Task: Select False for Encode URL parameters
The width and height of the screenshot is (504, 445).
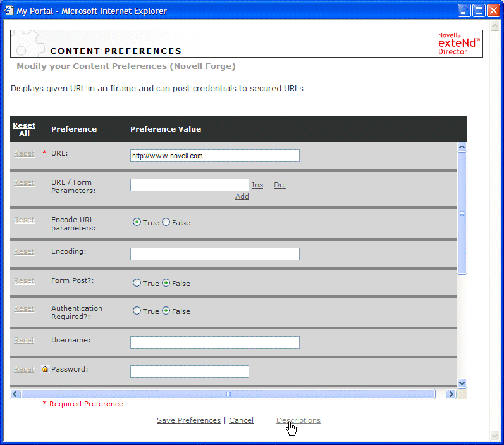Action: (x=166, y=222)
